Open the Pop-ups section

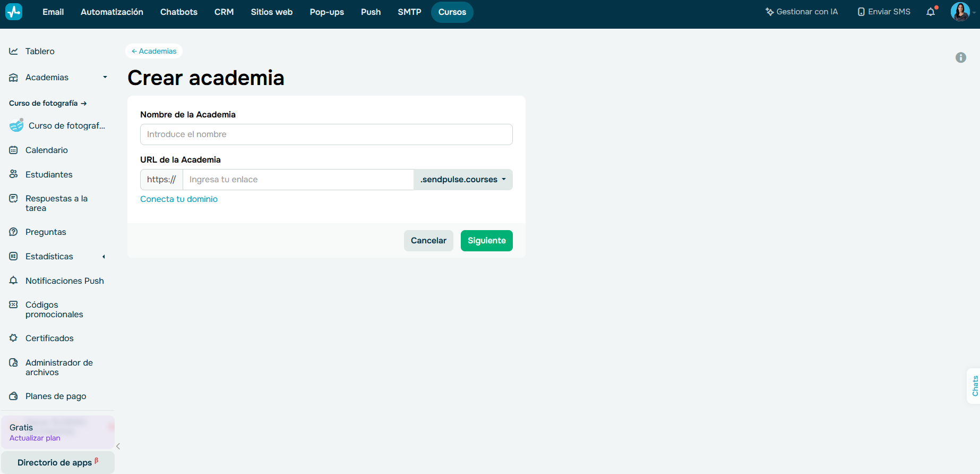327,12
